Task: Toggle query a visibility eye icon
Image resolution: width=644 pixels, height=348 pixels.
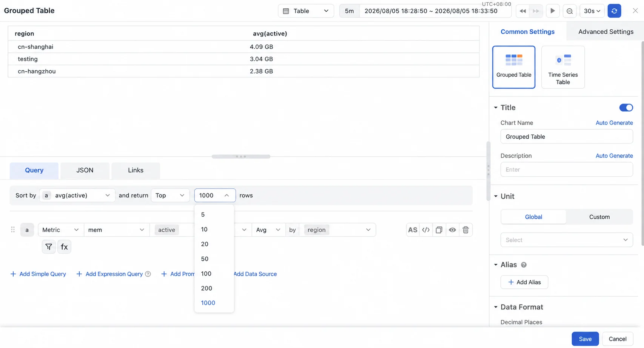Action: point(452,230)
